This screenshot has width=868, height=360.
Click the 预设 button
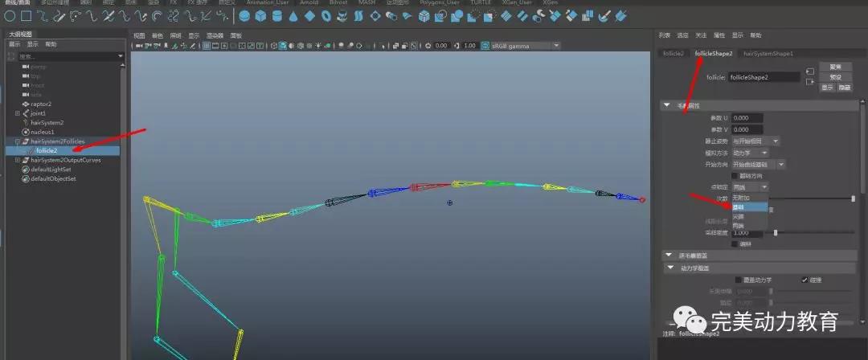835,76
